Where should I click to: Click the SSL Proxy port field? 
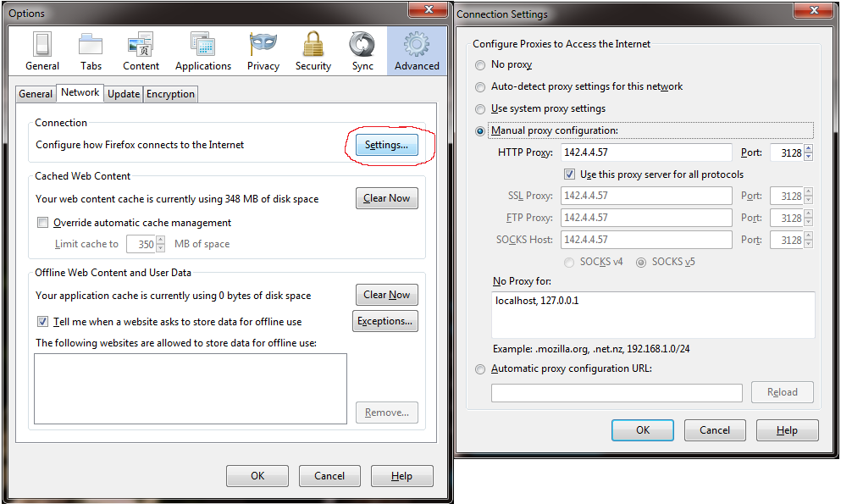tap(787, 197)
